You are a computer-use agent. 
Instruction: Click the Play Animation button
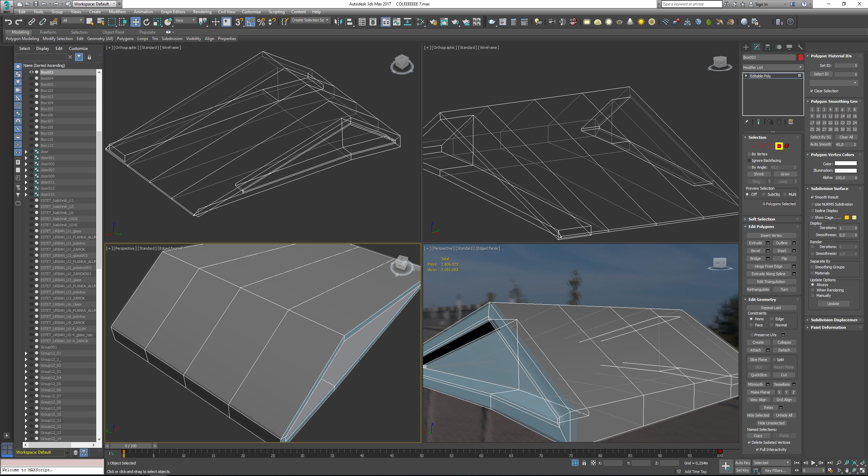click(x=813, y=463)
